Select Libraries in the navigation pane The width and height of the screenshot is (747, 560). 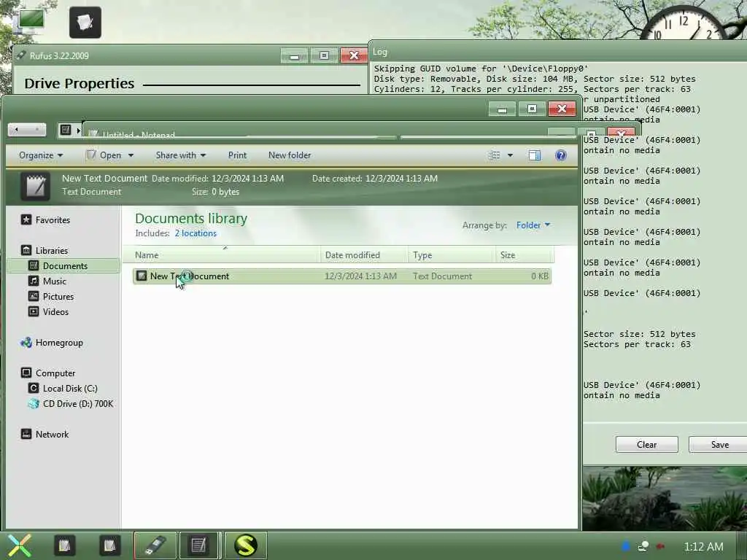coord(52,251)
